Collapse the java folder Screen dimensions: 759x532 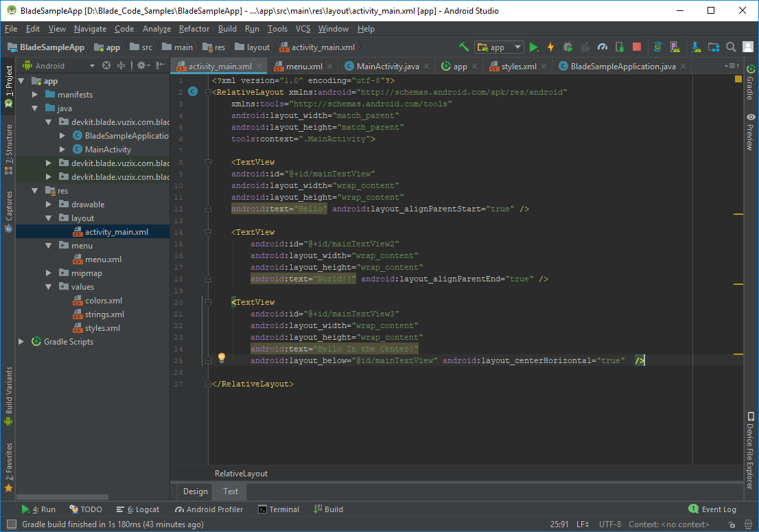[35, 108]
